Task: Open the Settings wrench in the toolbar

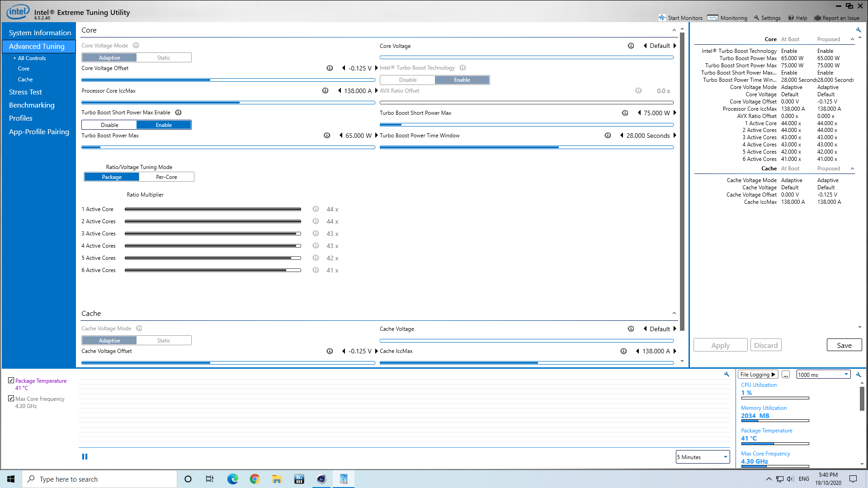Action: point(767,18)
